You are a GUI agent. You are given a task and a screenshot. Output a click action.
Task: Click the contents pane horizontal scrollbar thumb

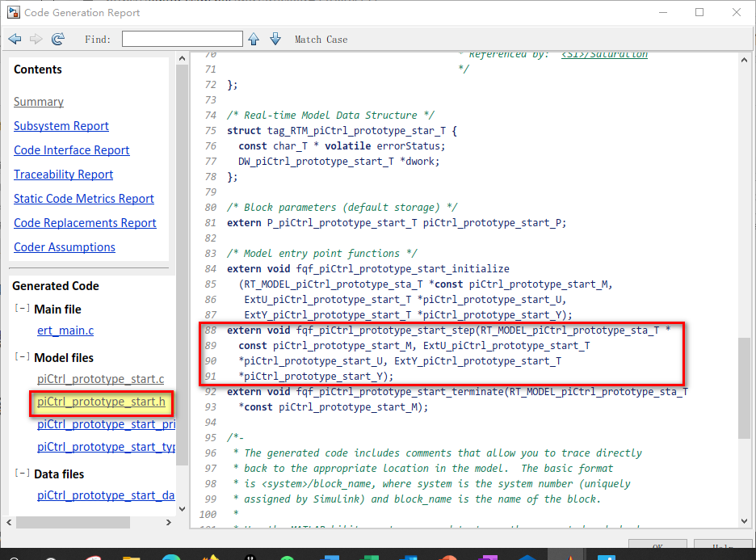click(x=73, y=522)
